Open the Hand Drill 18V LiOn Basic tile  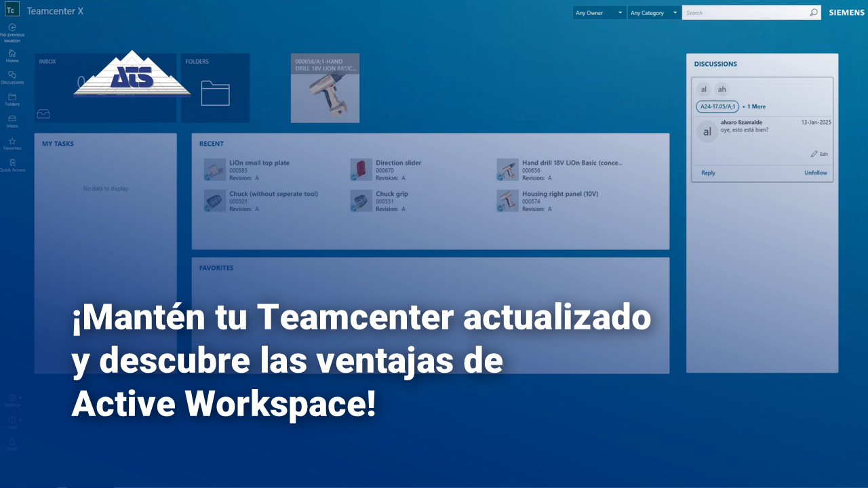coord(325,88)
